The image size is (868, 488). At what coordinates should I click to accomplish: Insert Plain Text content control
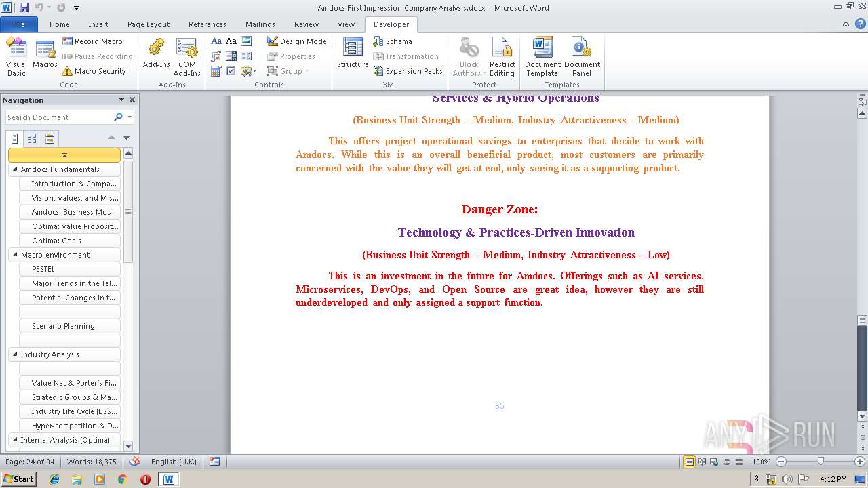231,41
